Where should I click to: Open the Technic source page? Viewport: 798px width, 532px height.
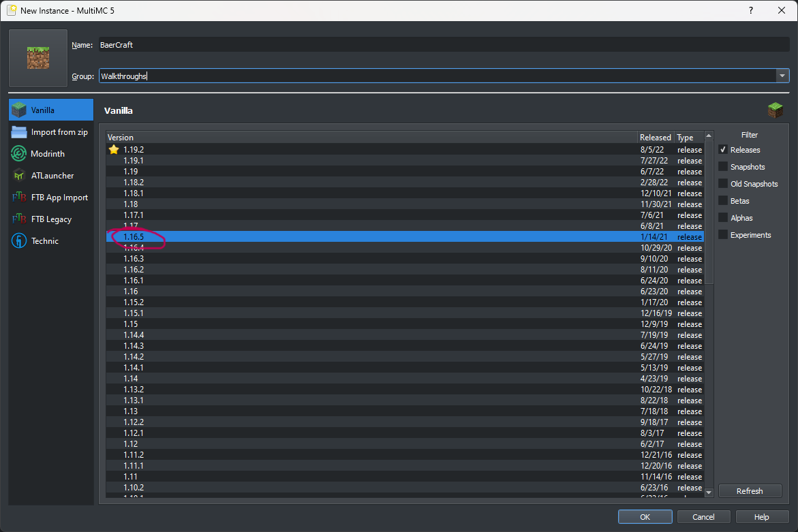(51, 241)
